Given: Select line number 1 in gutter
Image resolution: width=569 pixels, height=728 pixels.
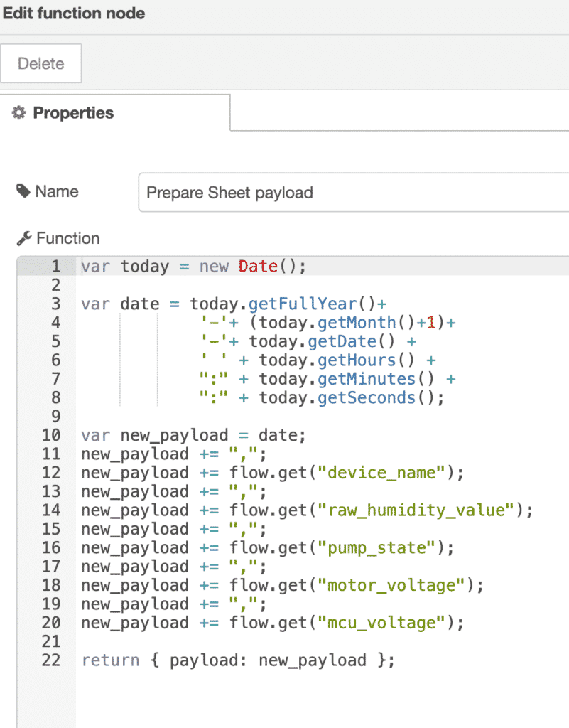Looking at the screenshot, I should click(x=55, y=267).
